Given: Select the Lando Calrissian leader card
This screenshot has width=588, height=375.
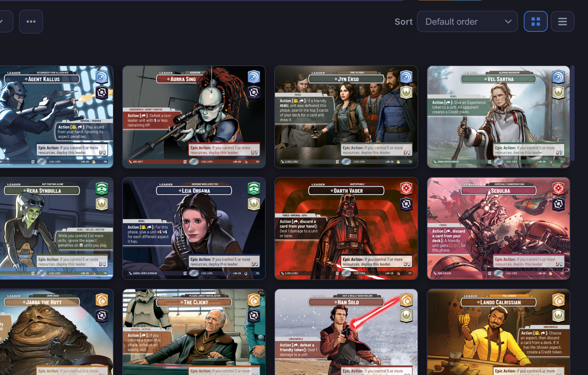Looking at the screenshot, I should 498,332.
